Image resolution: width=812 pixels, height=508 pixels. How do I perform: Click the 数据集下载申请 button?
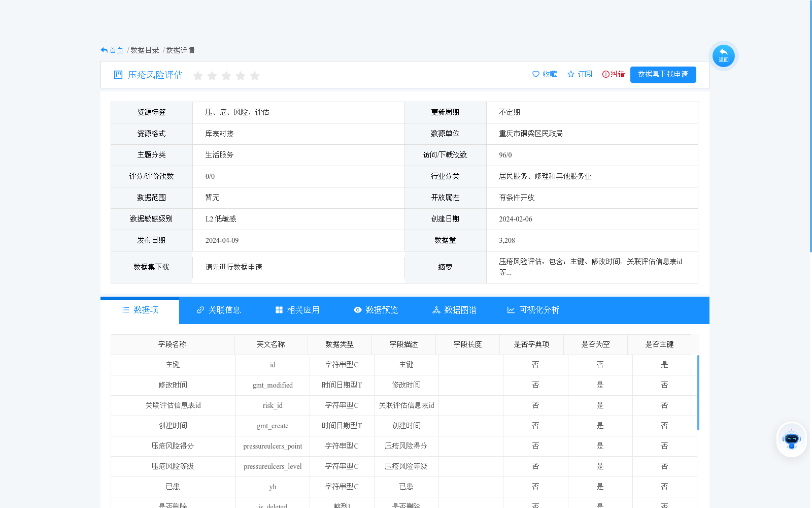[x=663, y=74]
